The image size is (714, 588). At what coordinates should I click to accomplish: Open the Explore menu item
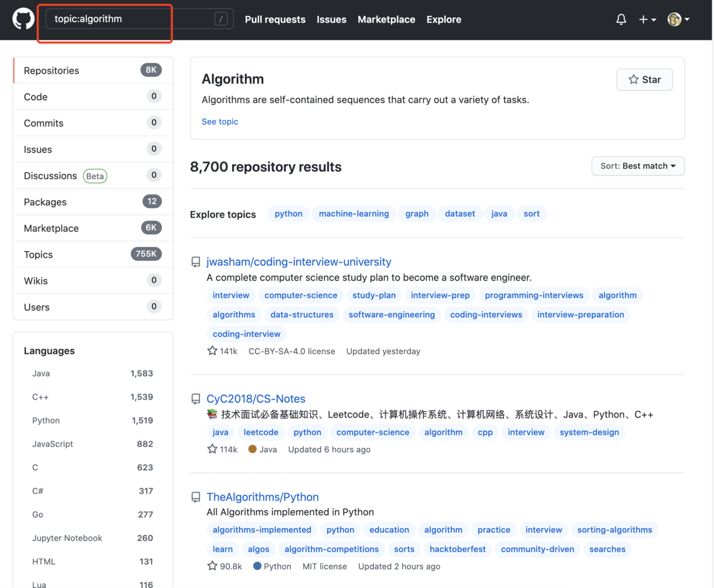(x=443, y=19)
